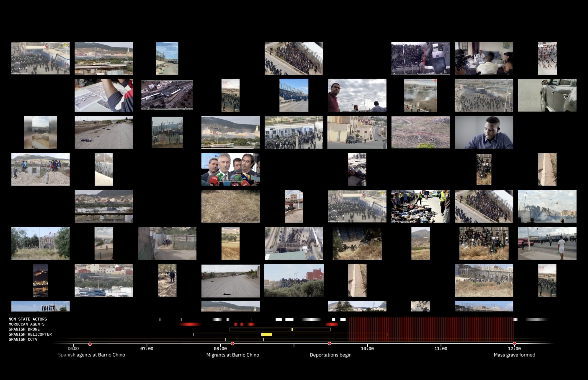
Task: Open the press conference microphones thumbnail
Action: click(230, 169)
